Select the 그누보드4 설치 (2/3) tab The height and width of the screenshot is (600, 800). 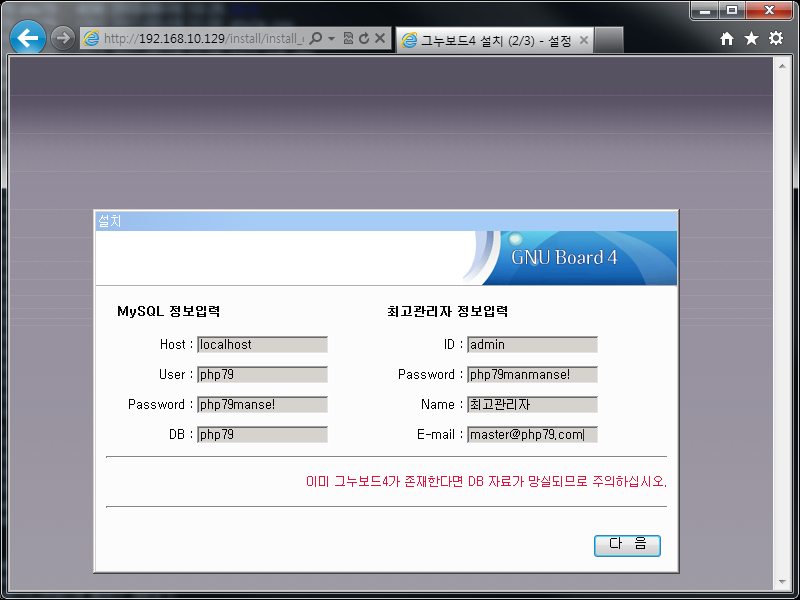point(495,40)
